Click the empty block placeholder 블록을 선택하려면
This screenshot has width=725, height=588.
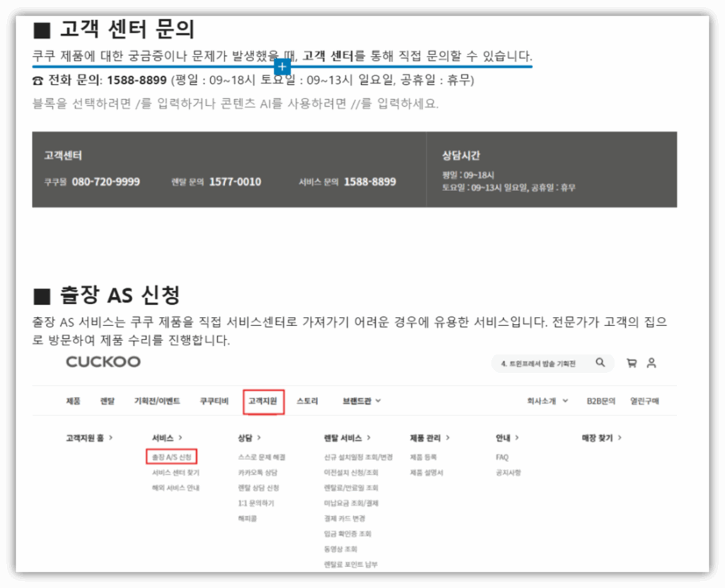tap(235, 103)
